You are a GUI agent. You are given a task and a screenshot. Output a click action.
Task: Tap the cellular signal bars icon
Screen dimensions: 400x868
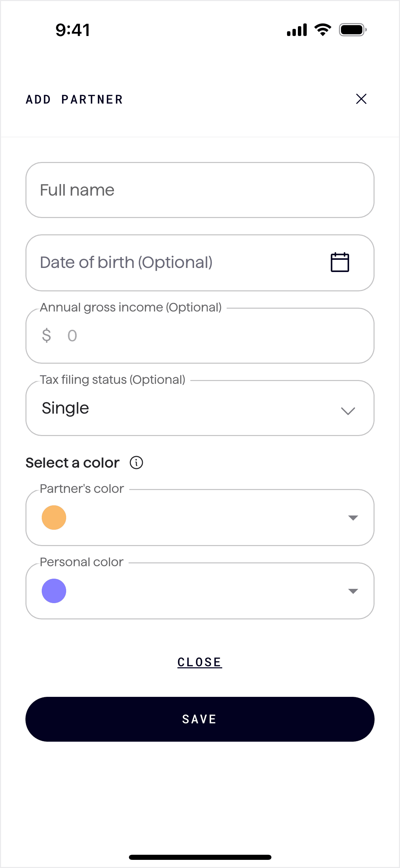tap(297, 30)
